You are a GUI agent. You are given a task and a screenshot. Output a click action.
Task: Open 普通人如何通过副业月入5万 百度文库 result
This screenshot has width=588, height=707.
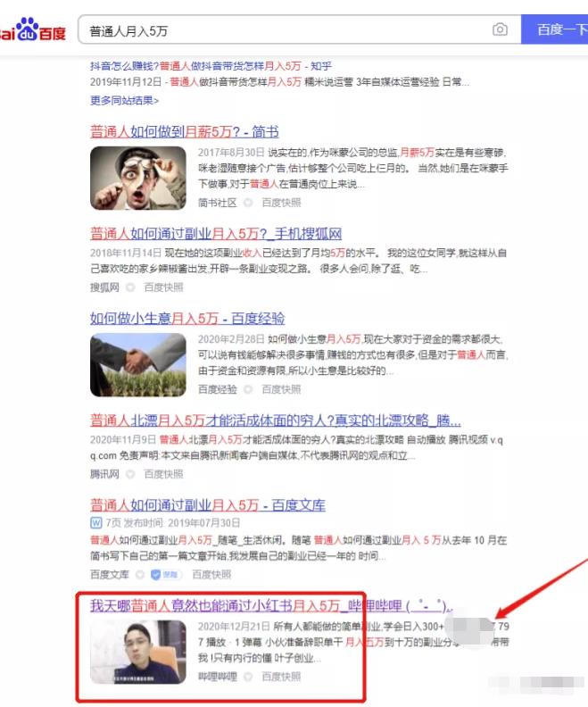point(208,505)
